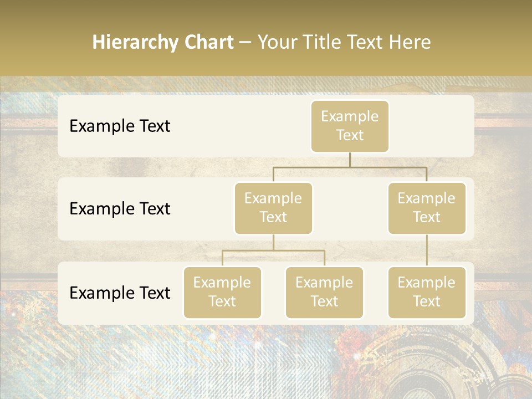Click the second-level left hierarchy box
Image resolution: width=532 pixels, height=399 pixels.
coord(273,208)
